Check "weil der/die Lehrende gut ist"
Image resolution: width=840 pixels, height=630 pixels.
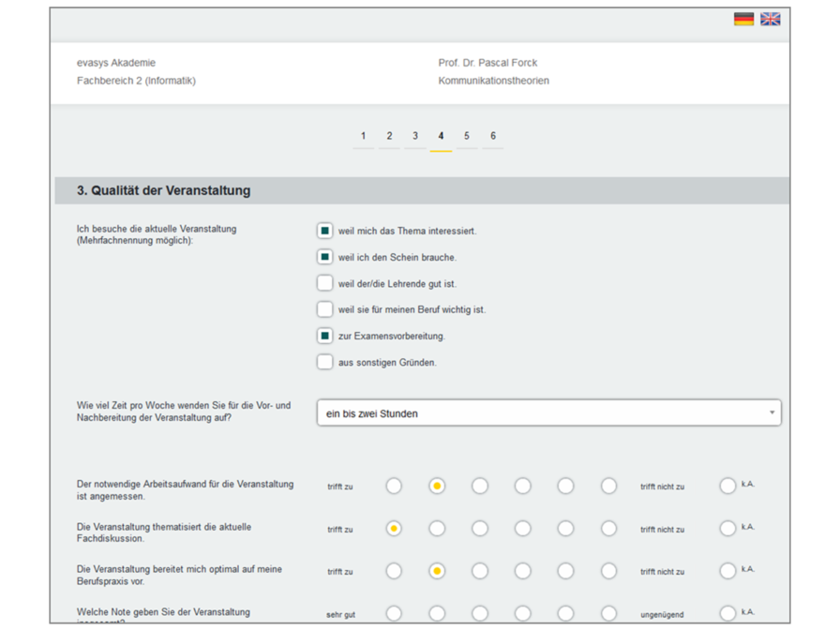(323, 283)
